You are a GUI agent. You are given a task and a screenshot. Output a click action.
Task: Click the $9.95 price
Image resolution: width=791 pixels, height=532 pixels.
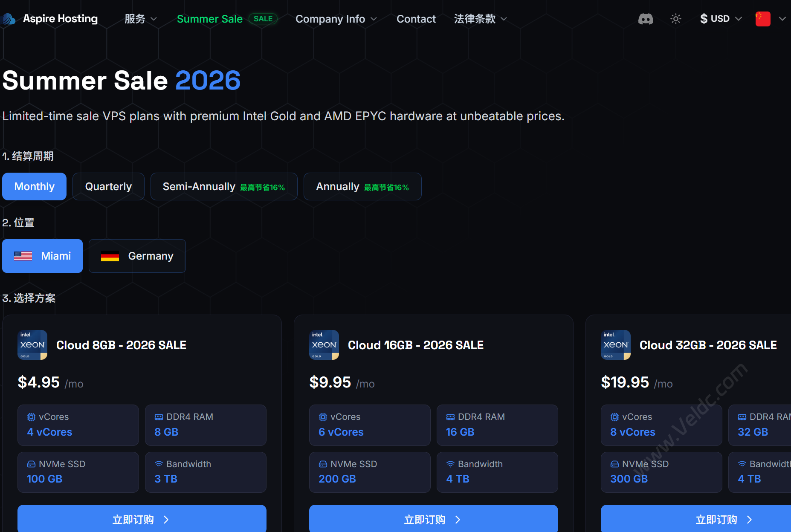[x=330, y=382]
